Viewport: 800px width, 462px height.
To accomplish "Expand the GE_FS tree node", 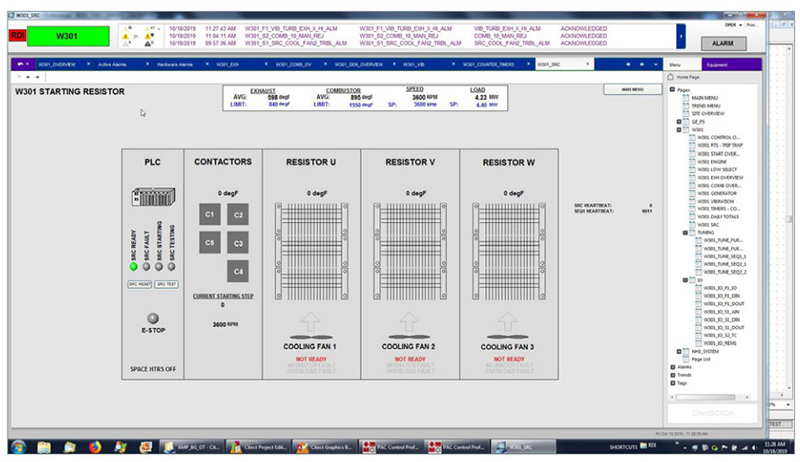I will pos(679,122).
